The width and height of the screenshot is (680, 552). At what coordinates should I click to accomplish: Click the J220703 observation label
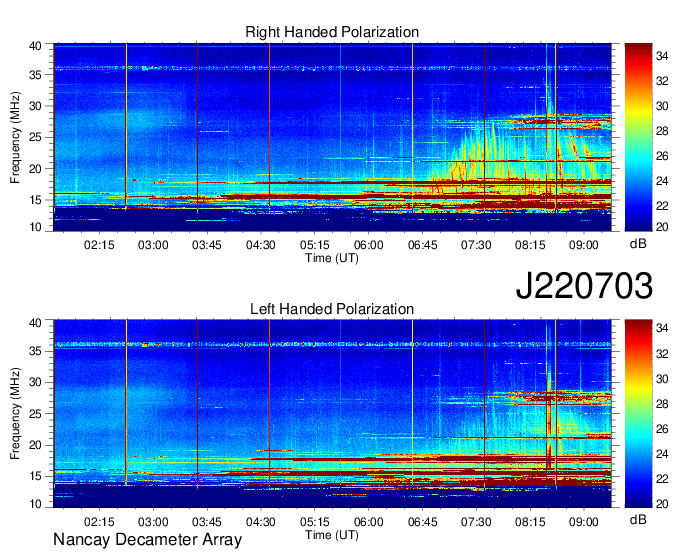click(584, 286)
